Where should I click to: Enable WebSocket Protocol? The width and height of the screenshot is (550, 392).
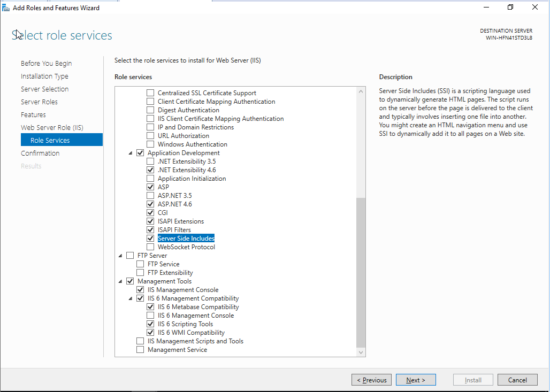[150, 247]
